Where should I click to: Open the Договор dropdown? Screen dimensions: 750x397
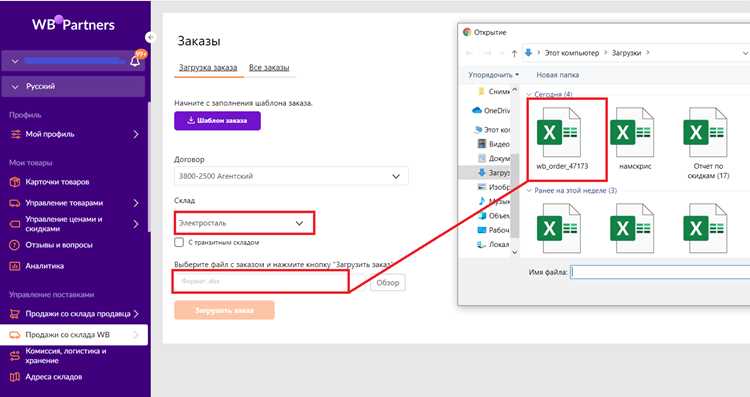[x=291, y=176]
